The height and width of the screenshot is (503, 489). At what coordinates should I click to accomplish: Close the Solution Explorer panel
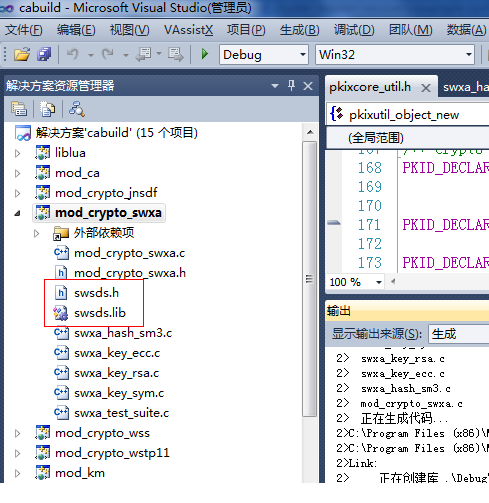[x=308, y=86]
